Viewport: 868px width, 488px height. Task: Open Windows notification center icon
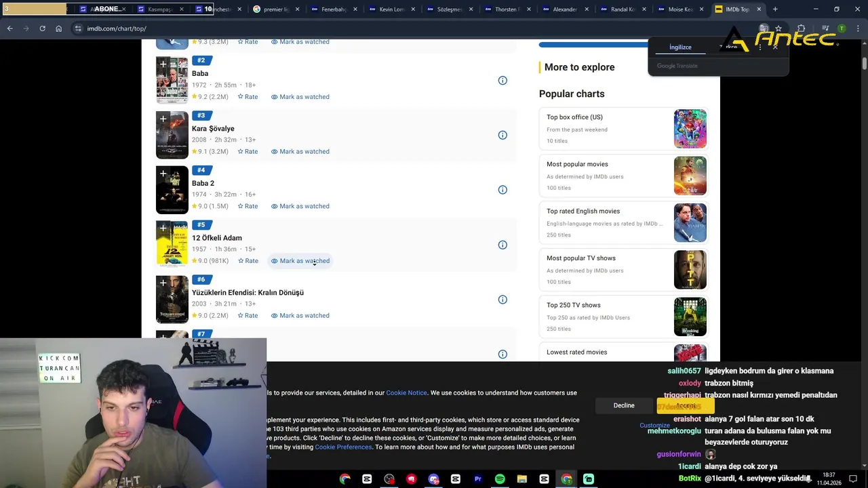(853, 479)
